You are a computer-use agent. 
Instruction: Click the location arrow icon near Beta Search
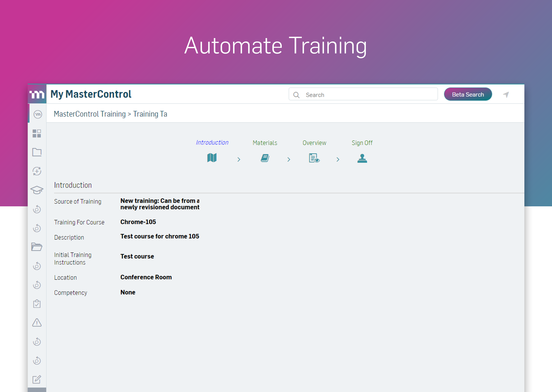pos(506,94)
